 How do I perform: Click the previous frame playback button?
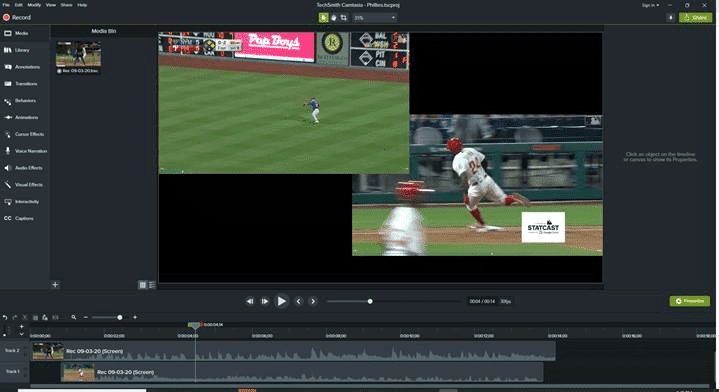[x=250, y=301]
